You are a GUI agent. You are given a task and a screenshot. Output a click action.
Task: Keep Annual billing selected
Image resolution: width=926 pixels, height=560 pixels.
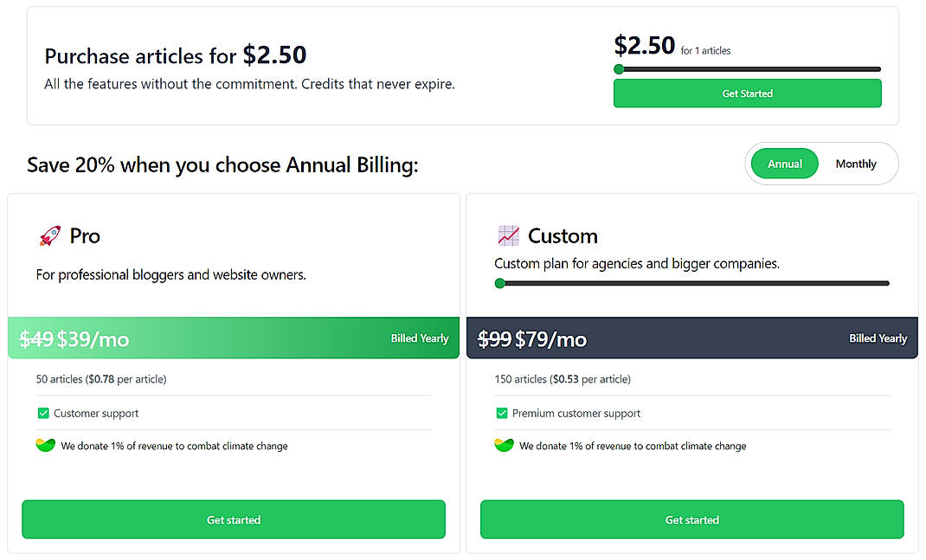(784, 163)
